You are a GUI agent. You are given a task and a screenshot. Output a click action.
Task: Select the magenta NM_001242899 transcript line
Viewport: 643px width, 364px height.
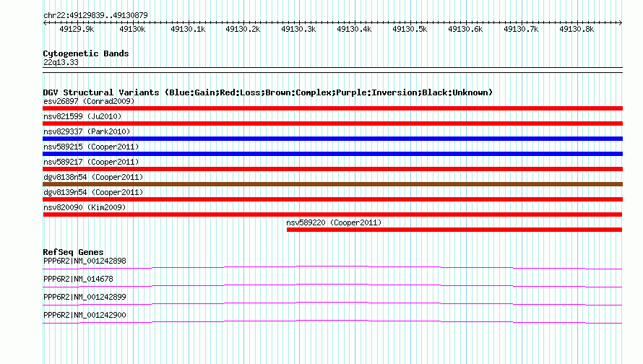coord(332,304)
